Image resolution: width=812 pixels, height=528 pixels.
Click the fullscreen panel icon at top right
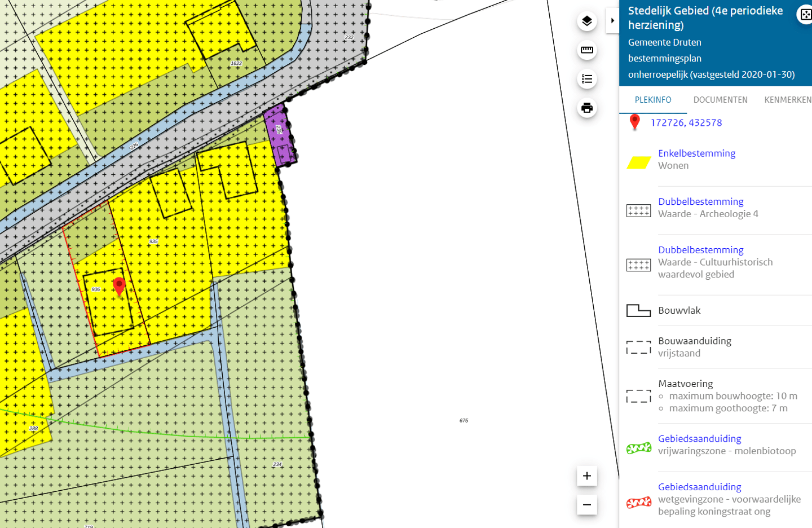point(805,15)
